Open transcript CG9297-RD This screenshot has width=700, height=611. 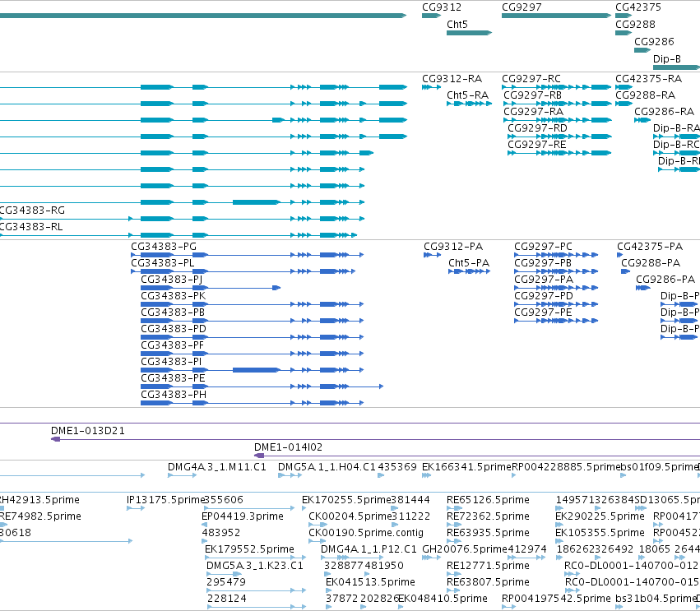tap(537, 128)
